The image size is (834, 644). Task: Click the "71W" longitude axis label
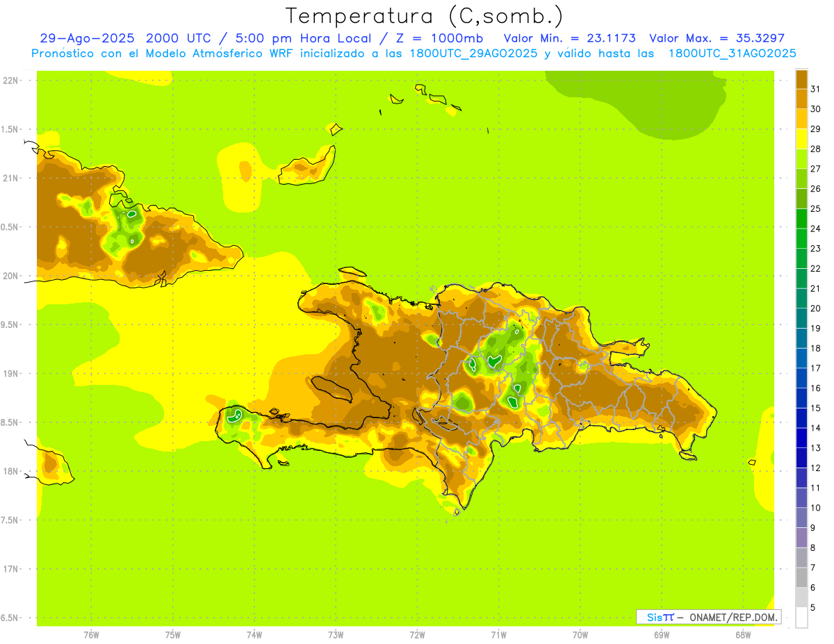pos(498,635)
